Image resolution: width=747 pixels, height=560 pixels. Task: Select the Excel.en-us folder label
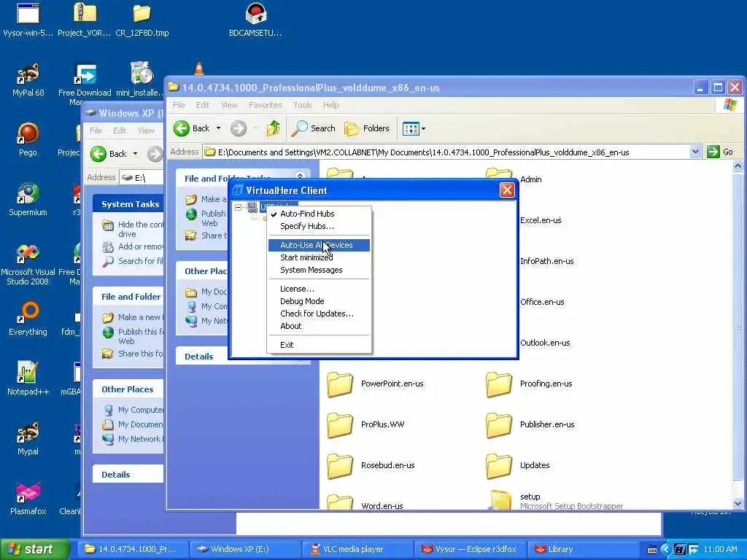click(x=541, y=220)
